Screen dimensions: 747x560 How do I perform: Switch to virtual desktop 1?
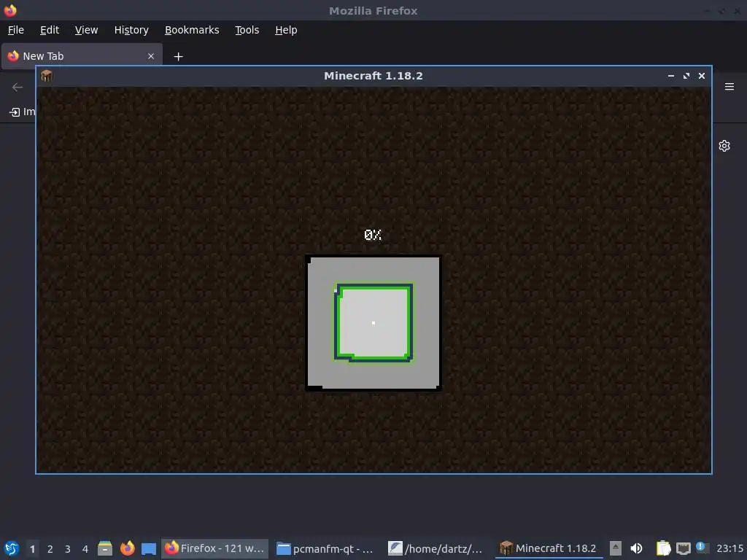click(x=32, y=549)
